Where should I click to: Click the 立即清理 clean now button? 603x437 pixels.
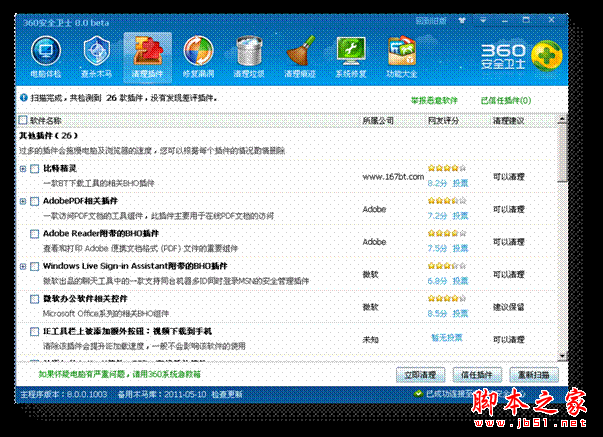(x=420, y=375)
